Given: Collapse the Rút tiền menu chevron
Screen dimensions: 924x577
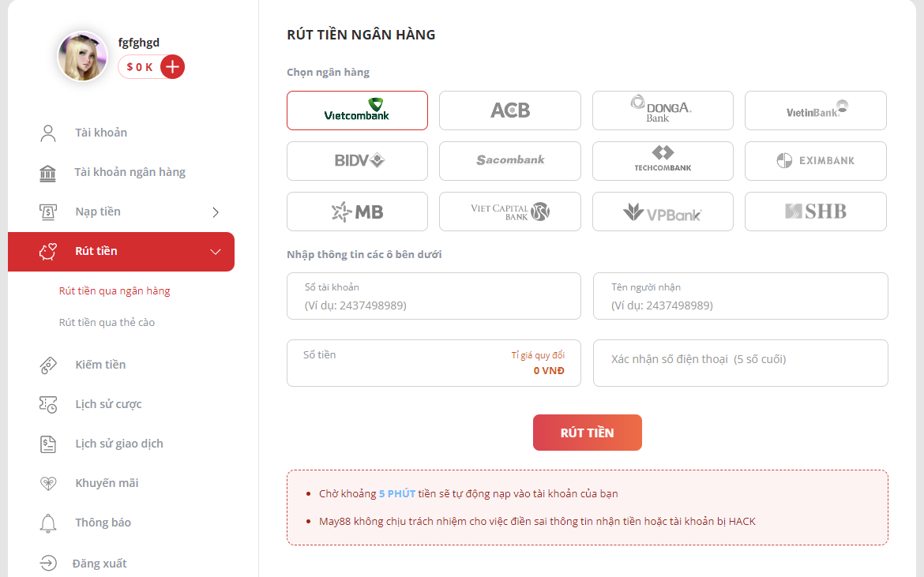Looking at the screenshot, I should click(216, 252).
